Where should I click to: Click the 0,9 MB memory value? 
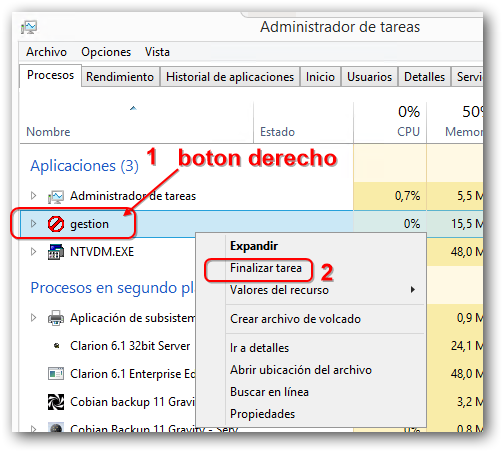click(x=470, y=318)
